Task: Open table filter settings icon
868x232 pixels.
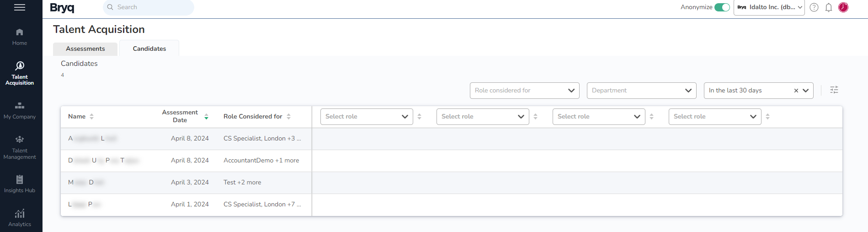Action: pyautogui.click(x=834, y=90)
